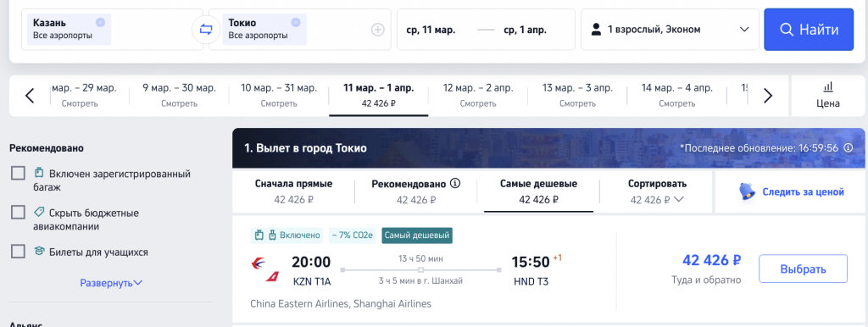This screenshot has height=327, width=868.
Task: Show next dates with right arrow
Action: click(x=767, y=96)
